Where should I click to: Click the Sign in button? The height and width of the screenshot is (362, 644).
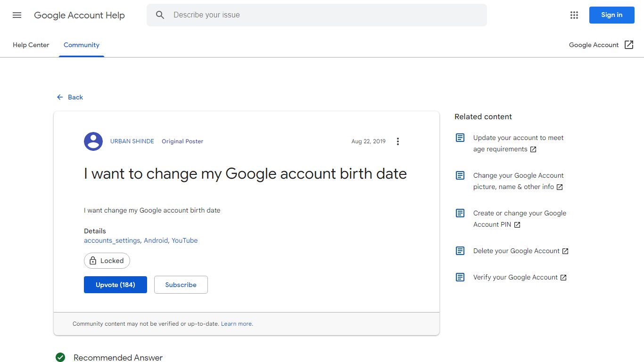coord(611,15)
